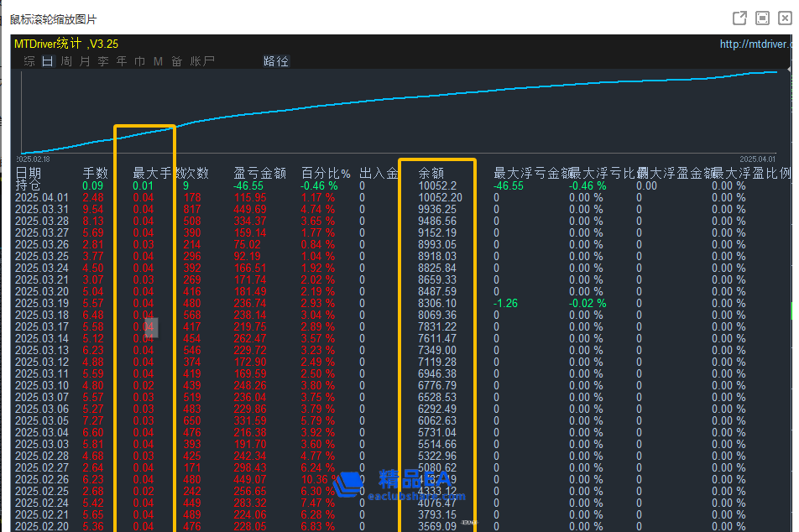Open the 账户 account tab
Screen dimensions: 799x532
click(x=202, y=61)
